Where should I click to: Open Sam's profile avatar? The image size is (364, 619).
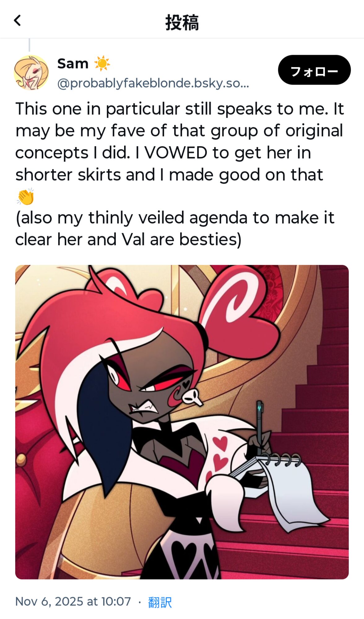[31, 73]
